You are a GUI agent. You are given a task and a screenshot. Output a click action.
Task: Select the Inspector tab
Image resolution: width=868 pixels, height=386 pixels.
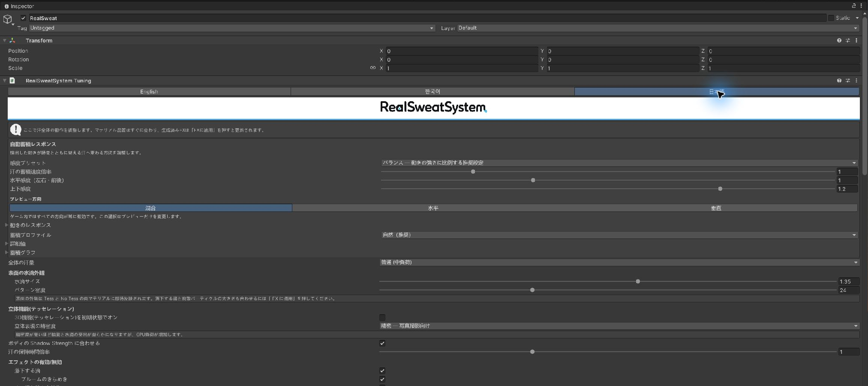19,6
